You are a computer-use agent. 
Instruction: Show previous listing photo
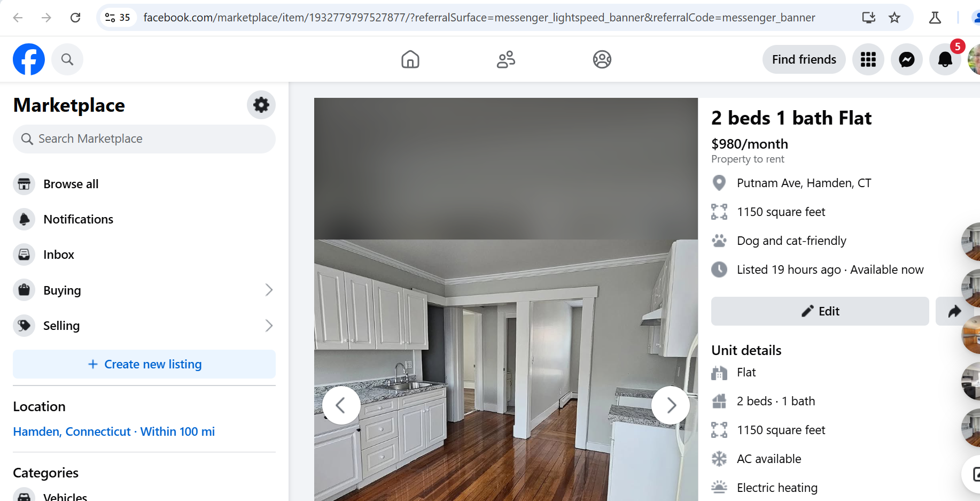point(341,405)
